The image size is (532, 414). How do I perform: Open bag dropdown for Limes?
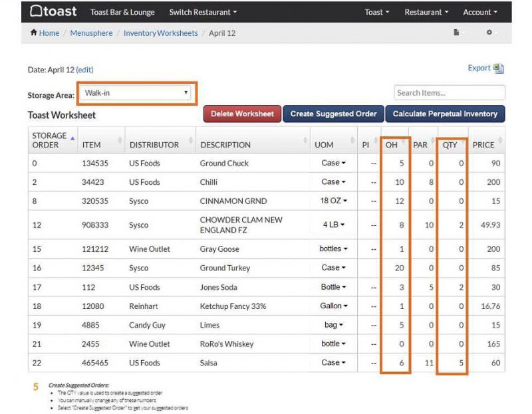[334, 325]
